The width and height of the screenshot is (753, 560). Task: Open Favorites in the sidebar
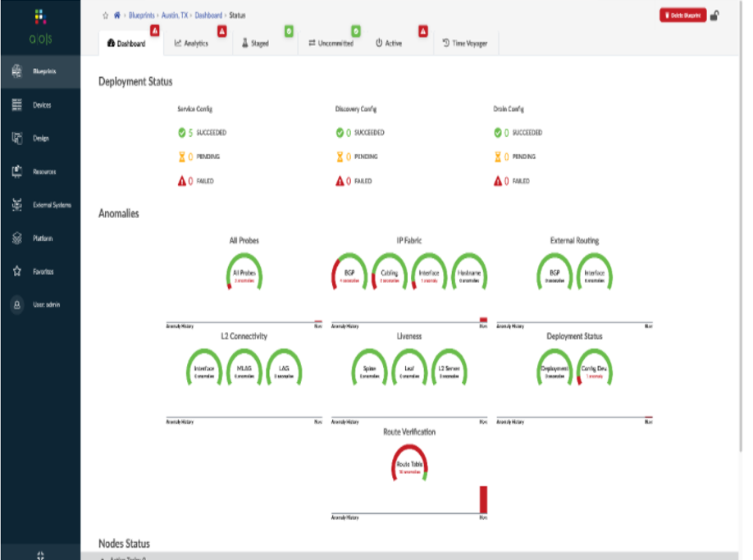tap(41, 271)
